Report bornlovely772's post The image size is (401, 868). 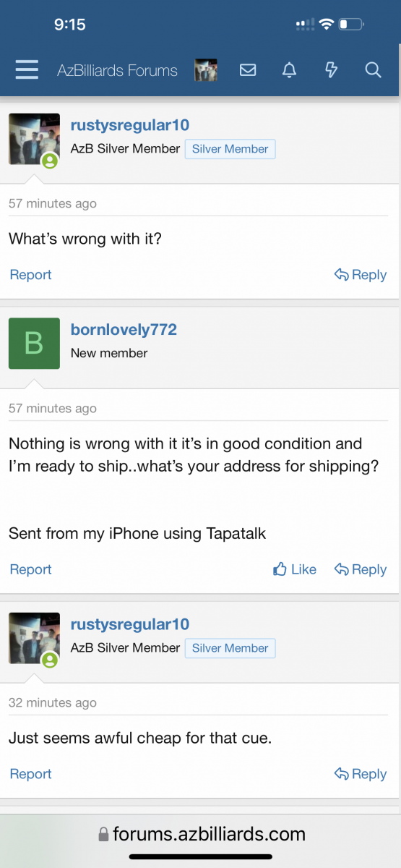click(x=30, y=570)
